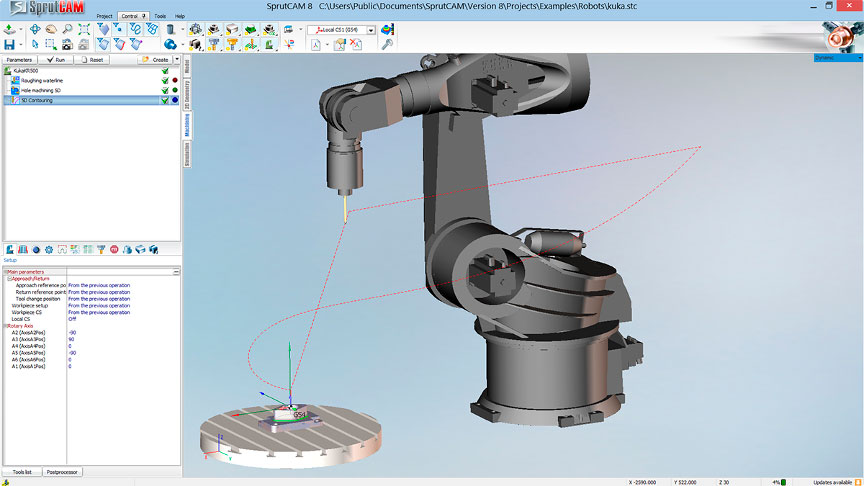Switch to the vertical 3D Geometry tab
The image size is (864, 486).
click(x=187, y=94)
